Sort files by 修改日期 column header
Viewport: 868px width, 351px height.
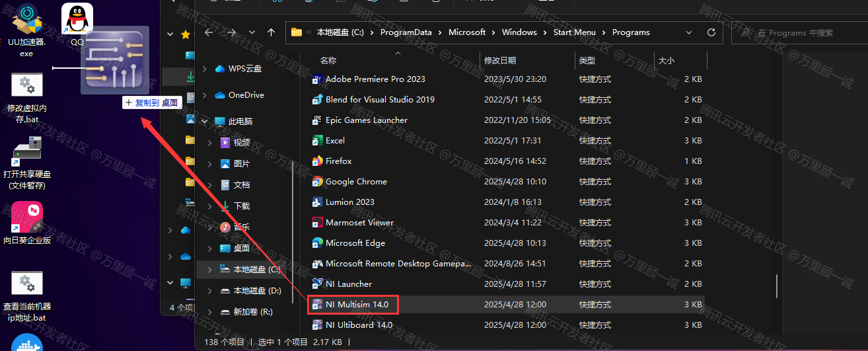(500, 61)
